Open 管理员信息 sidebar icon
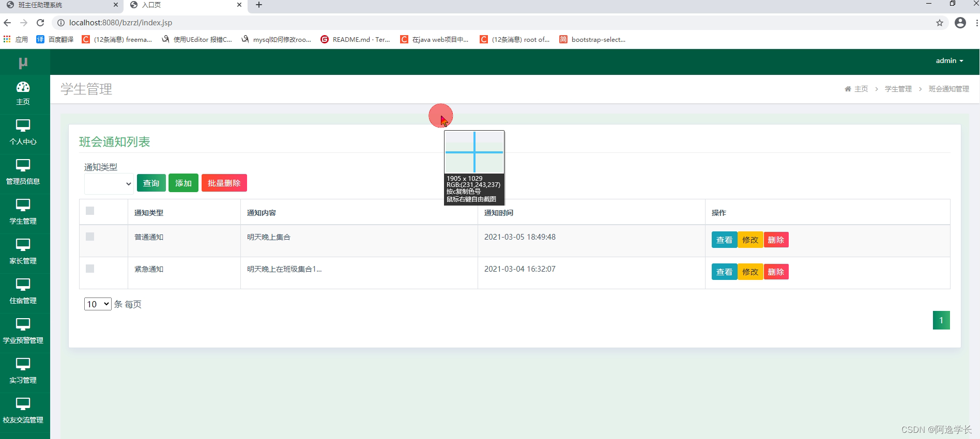This screenshot has height=439, width=980. (23, 165)
